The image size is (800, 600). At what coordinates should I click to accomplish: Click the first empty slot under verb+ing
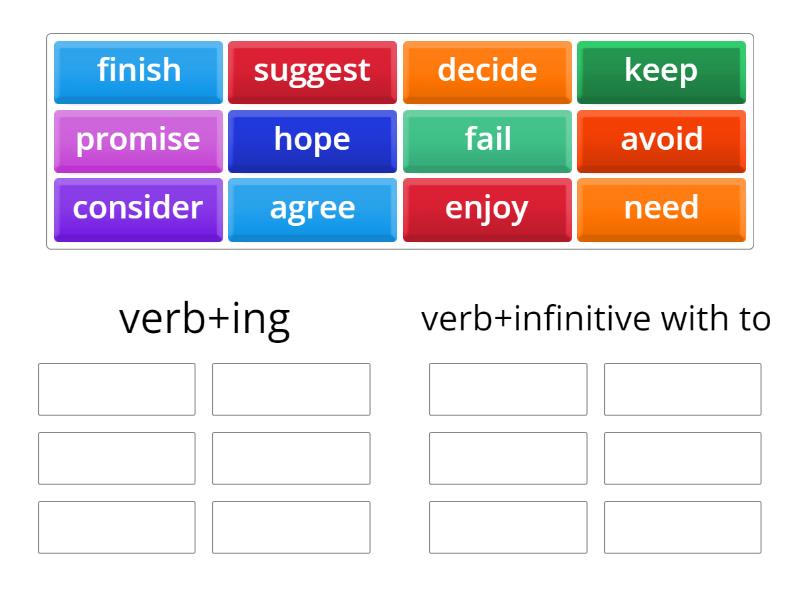pos(116,389)
